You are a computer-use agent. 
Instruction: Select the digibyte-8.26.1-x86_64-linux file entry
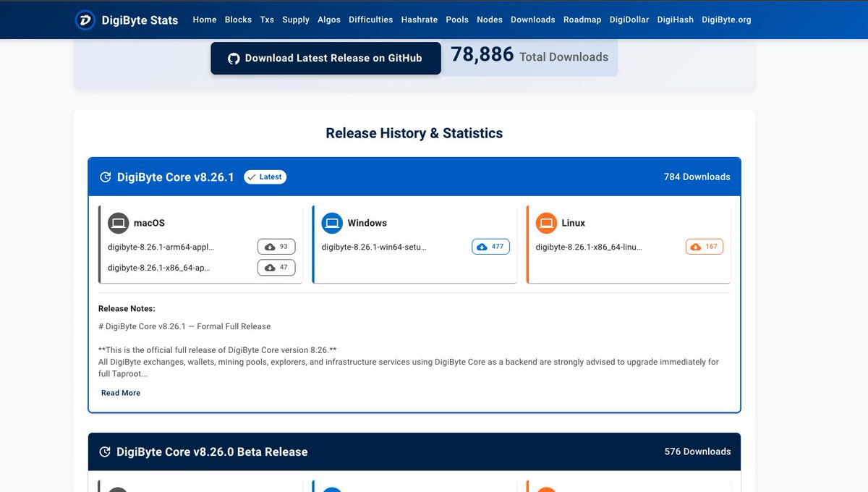589,247
